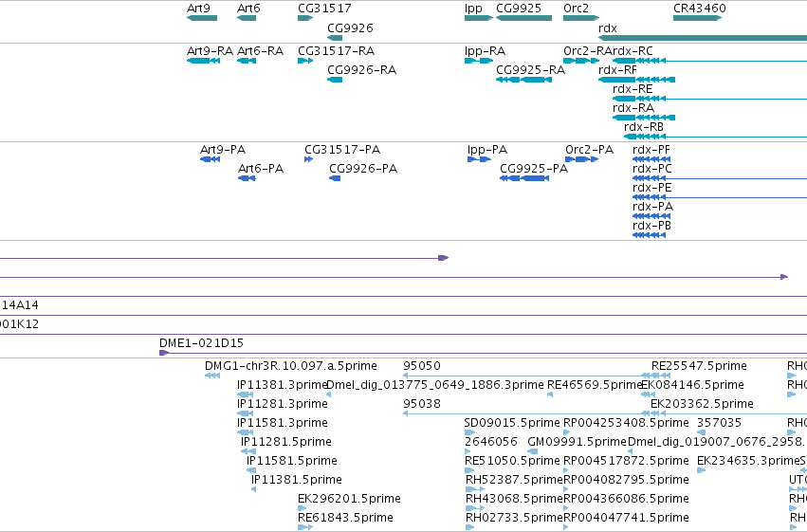Select the Art6-PA protein label
Viewport: 807px width, 532px height.
coord(261,169)
